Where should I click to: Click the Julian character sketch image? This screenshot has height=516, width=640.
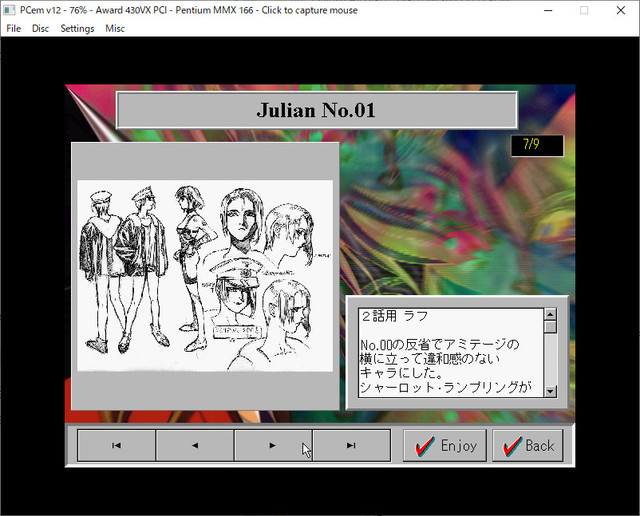205,276
